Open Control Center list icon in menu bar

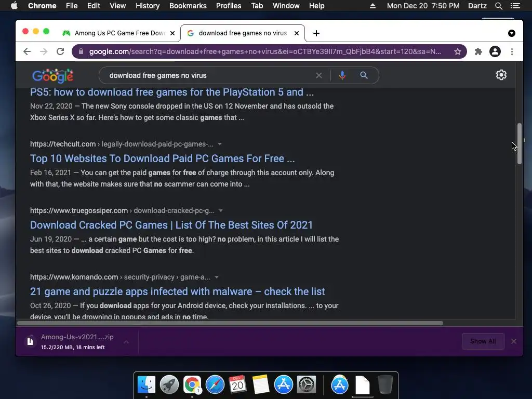[515, 6]
